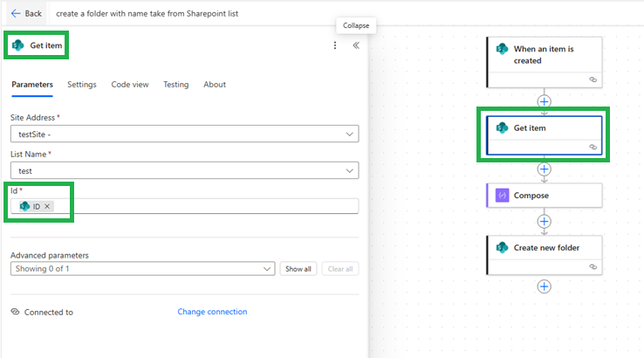644x358 pixels.
Task: Select the Compose action card
Action: coord(545,196)
